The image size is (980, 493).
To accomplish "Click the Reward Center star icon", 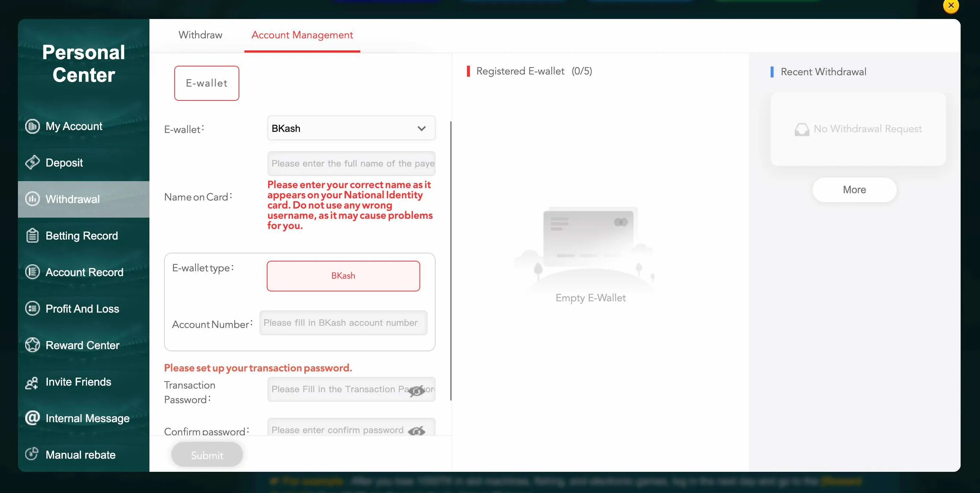I will point(32,345).
